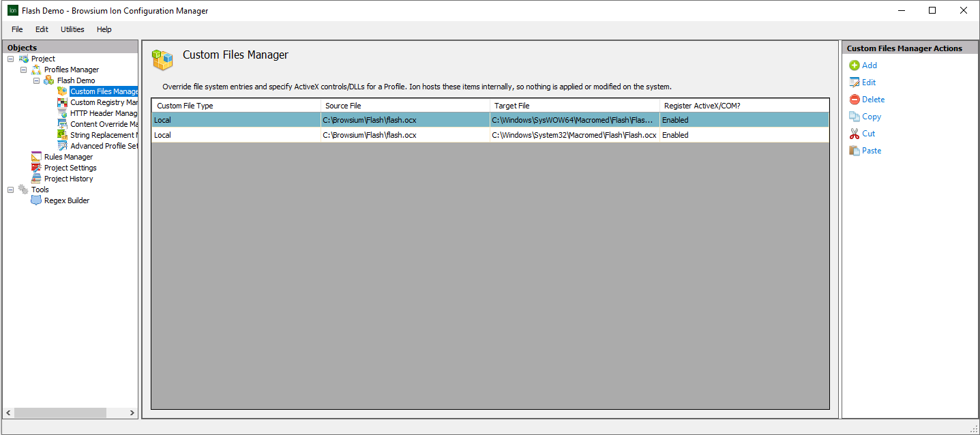Click the Edit action link
The height and width of the screenshot is (435, 980).
pyautogui.click(x=869, y=82)
